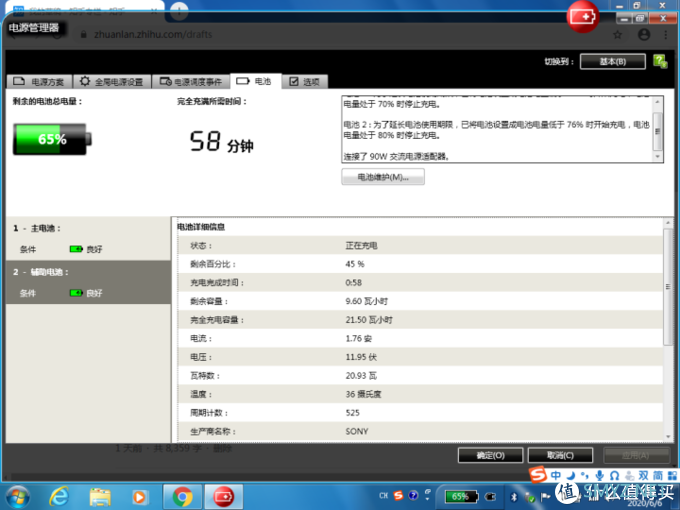The width and height of the screenshot is (680, 510).
Task: Launch Internet Explorer from taskbar
Action: pos(59,497)
